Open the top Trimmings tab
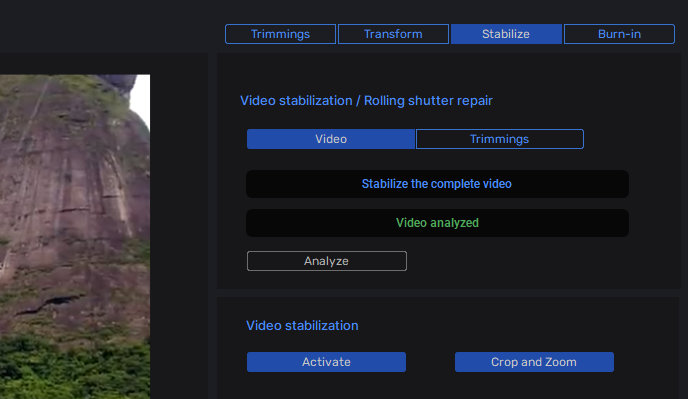Screen dimensions: 688x399 tap(280, 34)
